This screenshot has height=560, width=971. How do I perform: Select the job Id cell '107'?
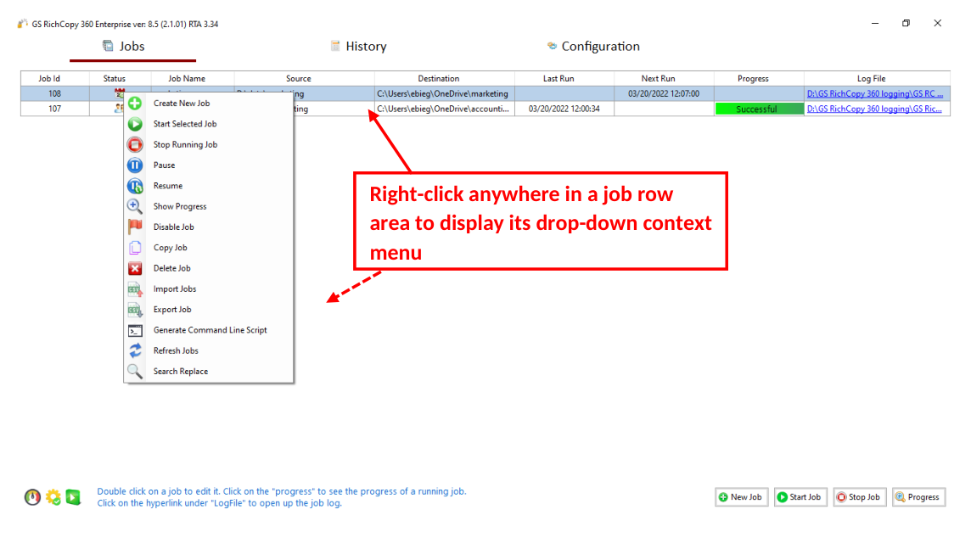tap(54, 109)
